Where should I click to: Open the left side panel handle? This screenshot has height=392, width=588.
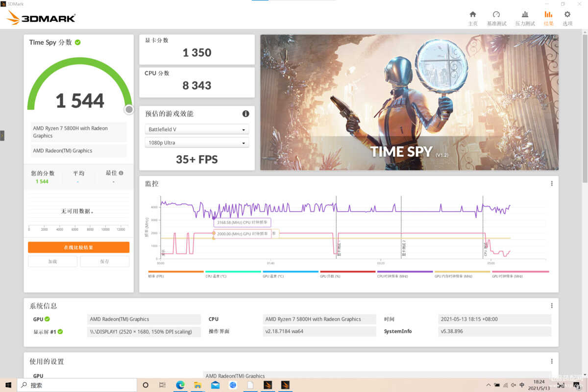(x=2, y=135)
